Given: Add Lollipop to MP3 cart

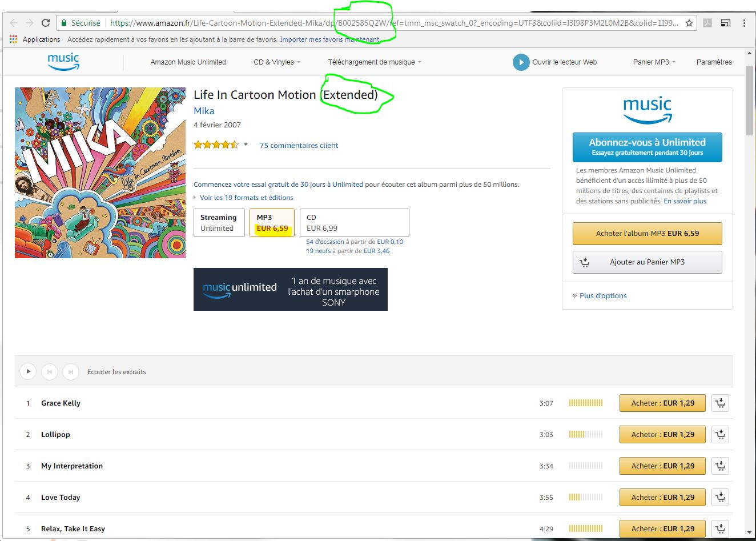Looking at the screenshot, I should coord(721,435).
